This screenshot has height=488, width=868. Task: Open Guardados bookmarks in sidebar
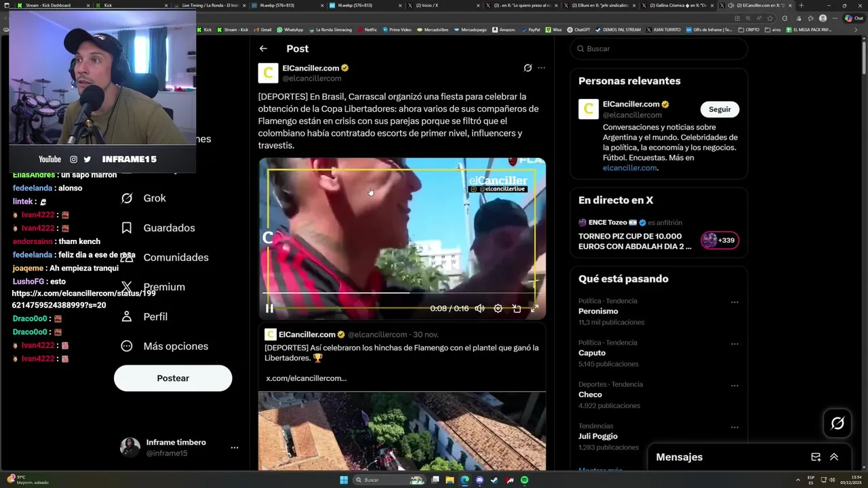click(157, 228)
